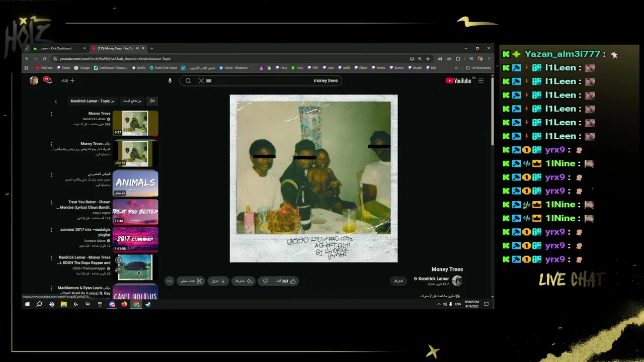This screenshot has height=362, width=644.
Task: Click 'summer 2017 mix ~nostalgia playlist' title
Action: click(x=86, y=232)
